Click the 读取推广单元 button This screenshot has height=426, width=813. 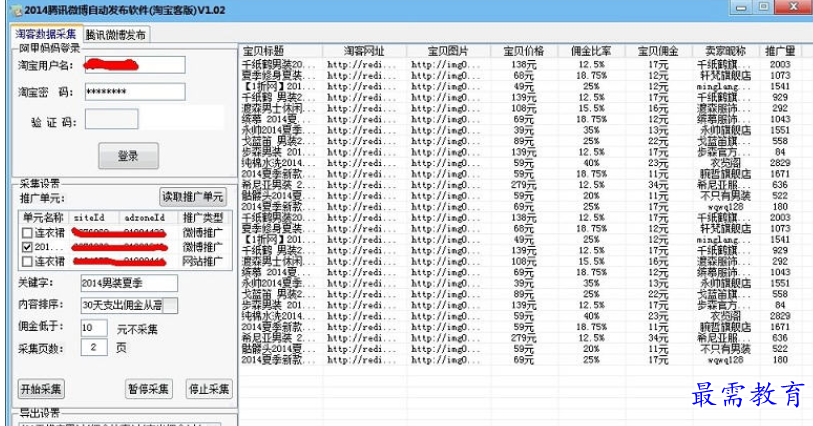192,197
